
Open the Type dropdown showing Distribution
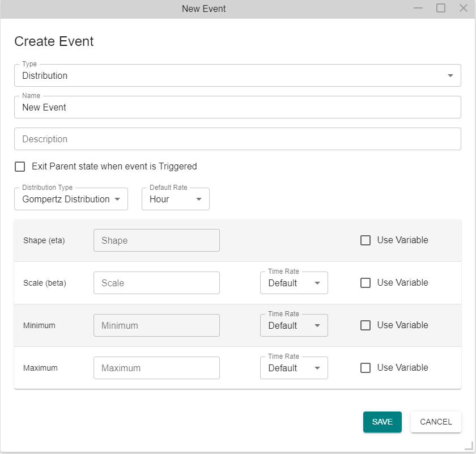pyautogui.click(x=237, y=75)
